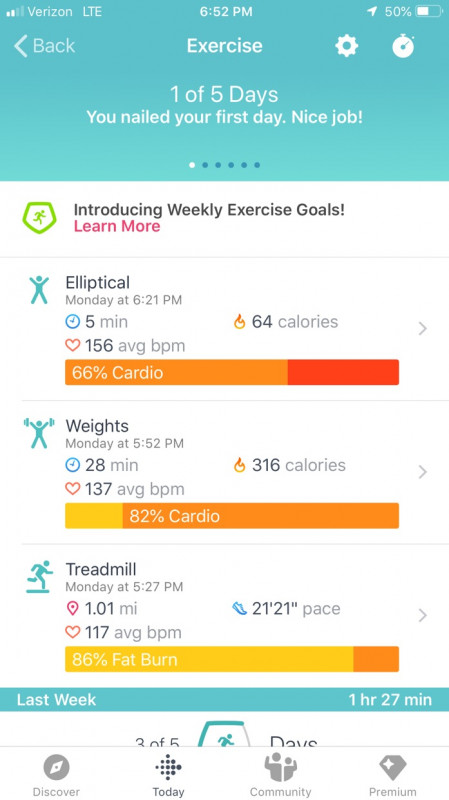
Task: Tap the Treadmill runner icon
Action: 40,577
